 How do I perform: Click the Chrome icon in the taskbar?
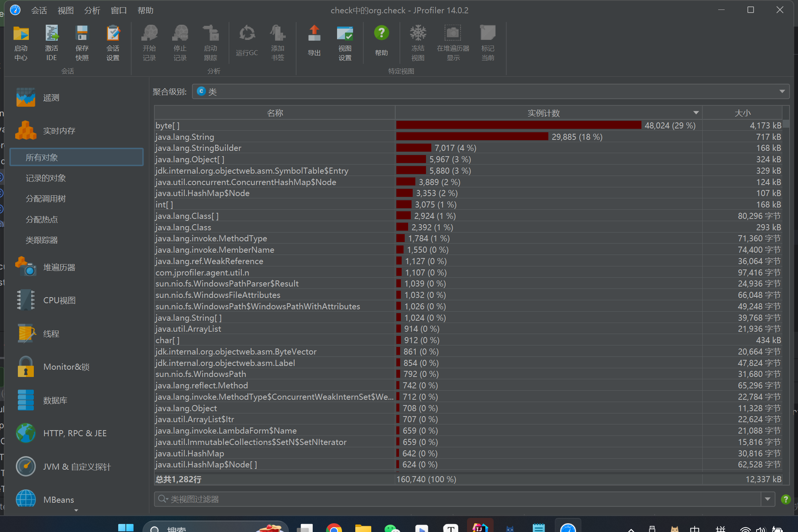click(334, 528)
